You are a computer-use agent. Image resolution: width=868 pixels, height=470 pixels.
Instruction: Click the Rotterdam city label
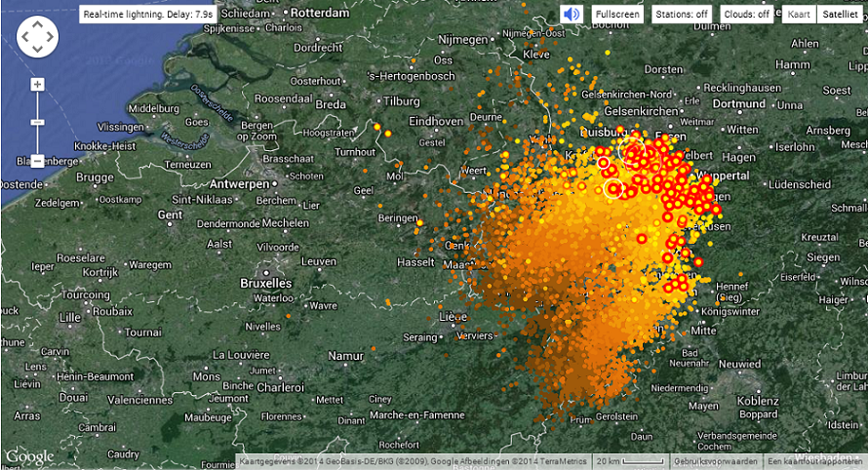(320, 13)
